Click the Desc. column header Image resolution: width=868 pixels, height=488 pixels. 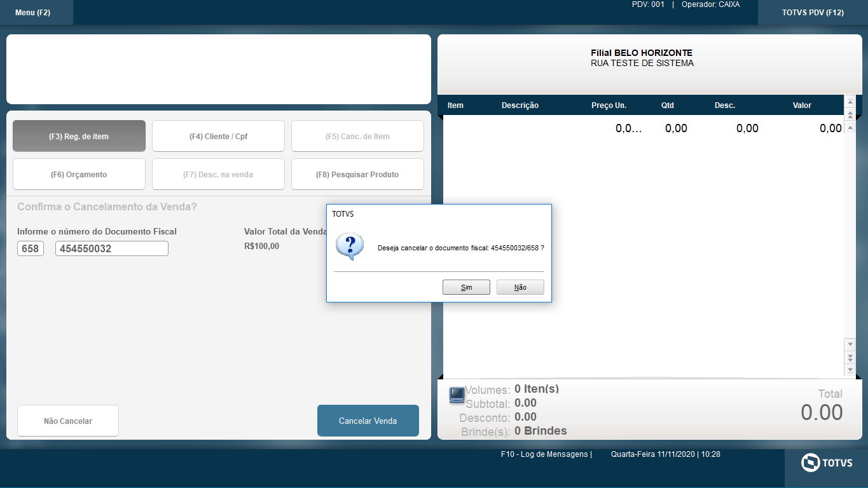point(725,105)
